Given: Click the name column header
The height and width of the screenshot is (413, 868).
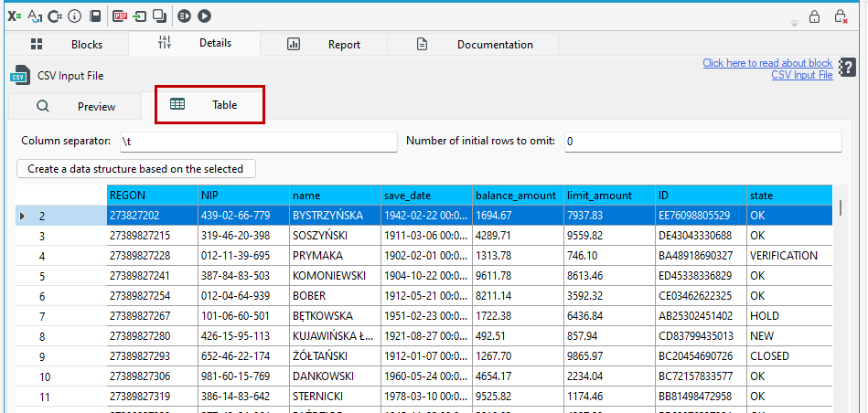Looking at the screenshot, I should [336, 196].
